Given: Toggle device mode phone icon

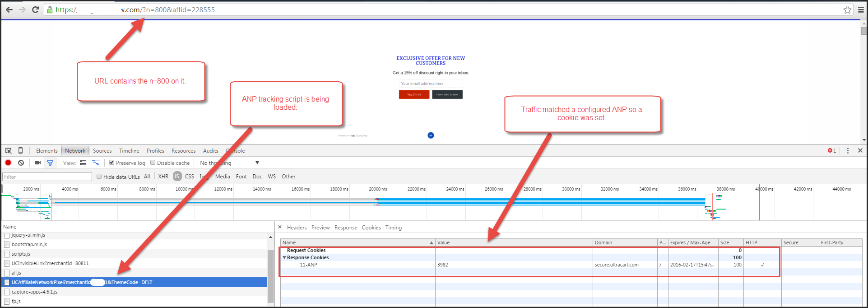Looking at the screenshot, I should 20,150.
